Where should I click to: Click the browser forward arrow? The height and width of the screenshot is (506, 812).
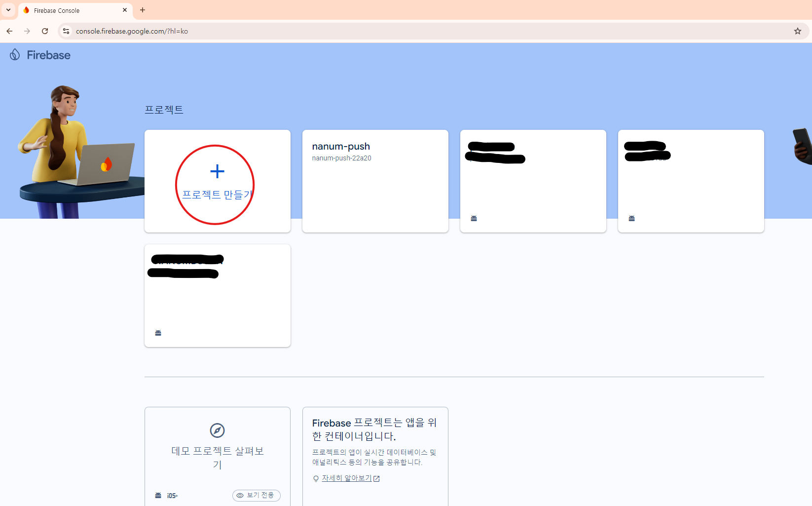click(x=27, y=31)
